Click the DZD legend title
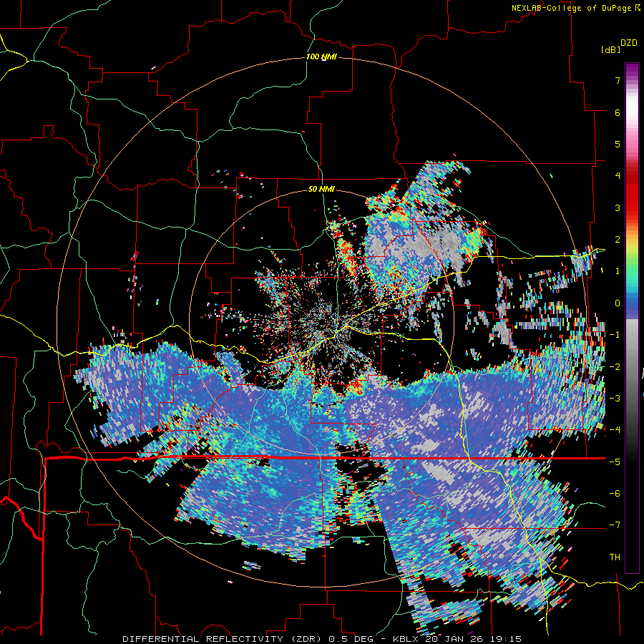Screen dimensions: 644x644 tap(629, 43)
